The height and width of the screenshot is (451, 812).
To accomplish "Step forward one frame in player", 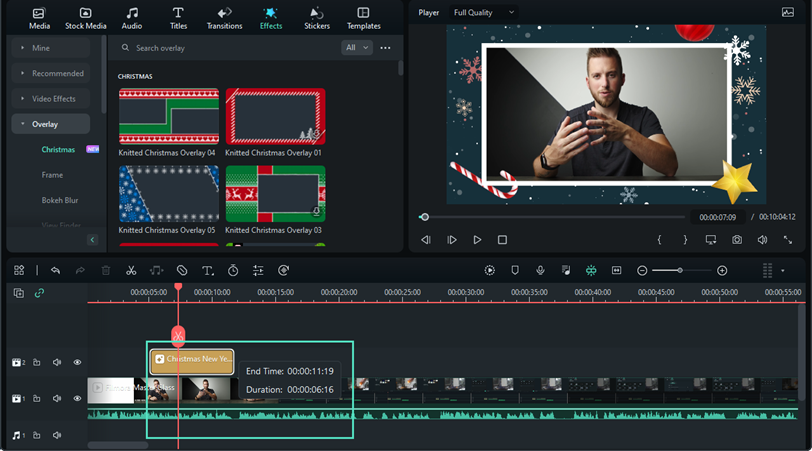I will click(x=452, y=240).
